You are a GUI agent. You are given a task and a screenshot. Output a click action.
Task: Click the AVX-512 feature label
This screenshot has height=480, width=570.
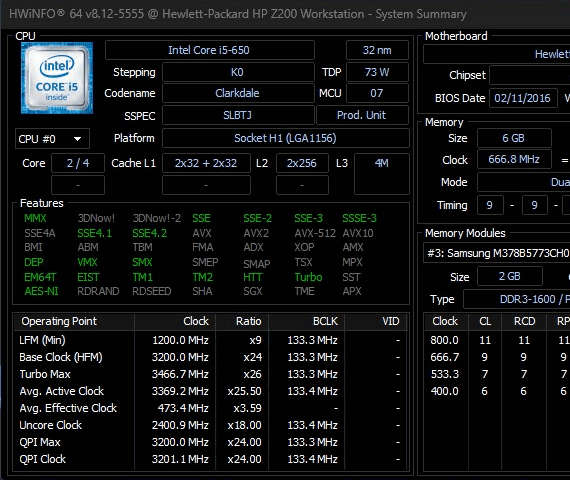click(315, 233)
